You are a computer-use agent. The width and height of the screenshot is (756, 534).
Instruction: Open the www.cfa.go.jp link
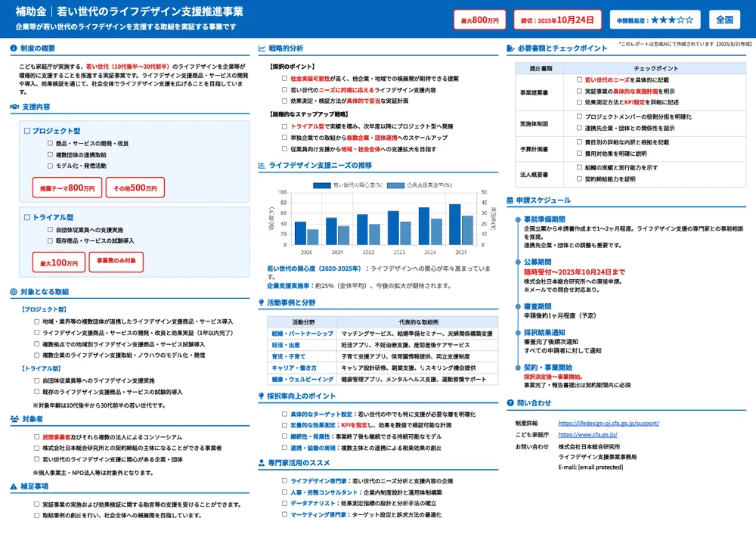587,435
